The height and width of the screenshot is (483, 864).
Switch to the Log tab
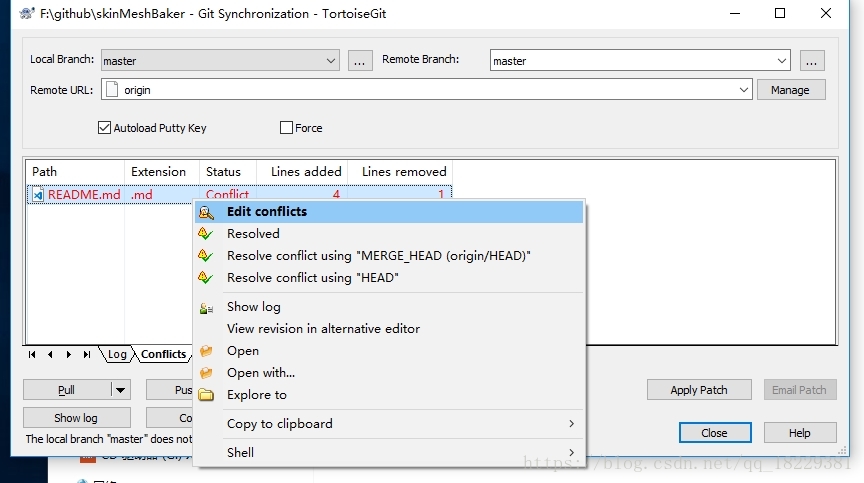tap(117, 354)
